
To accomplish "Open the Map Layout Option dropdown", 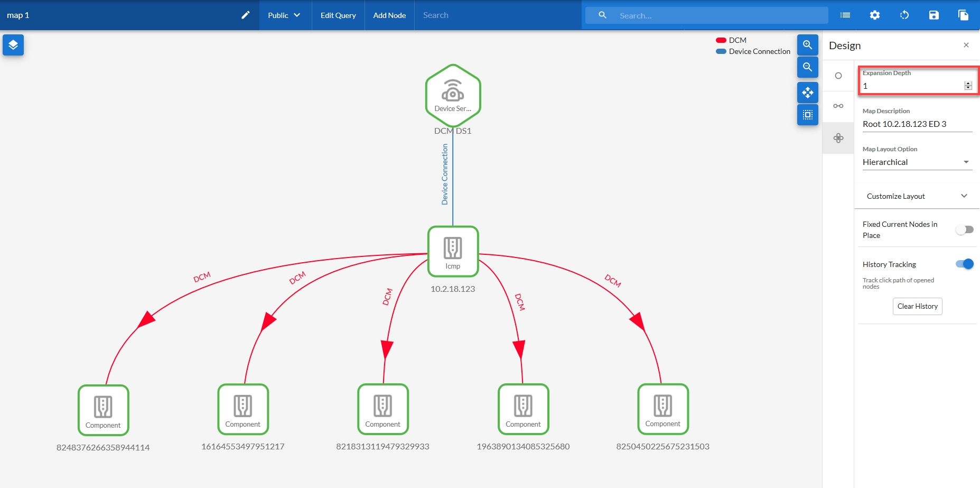I will pos(917,162).
